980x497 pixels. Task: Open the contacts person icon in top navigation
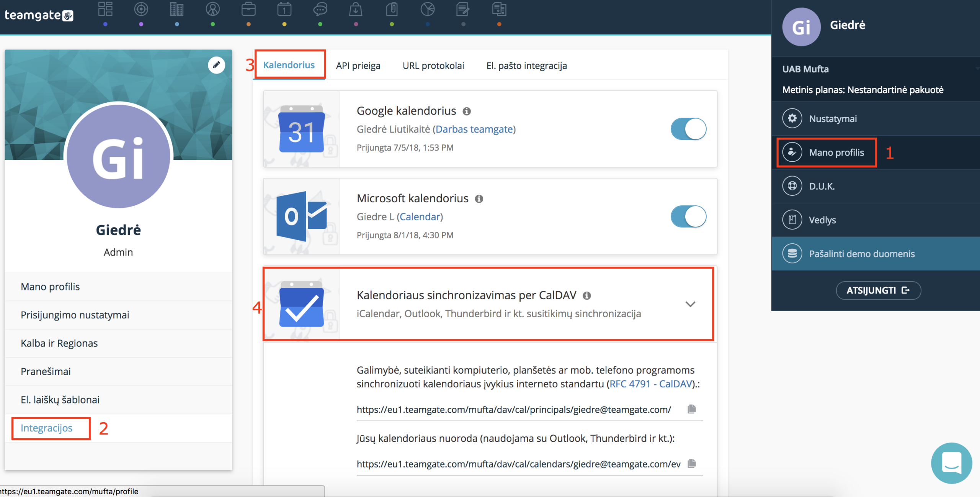tap(213, 9)
